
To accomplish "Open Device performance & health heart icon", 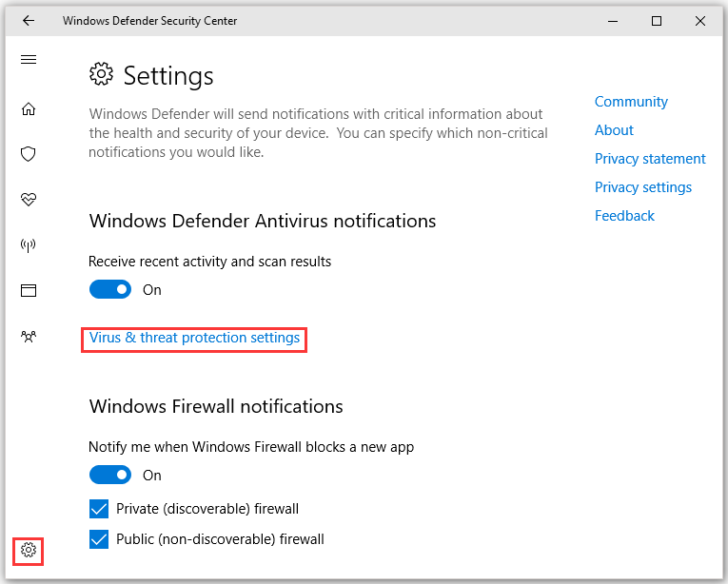I will coord(29,199).
